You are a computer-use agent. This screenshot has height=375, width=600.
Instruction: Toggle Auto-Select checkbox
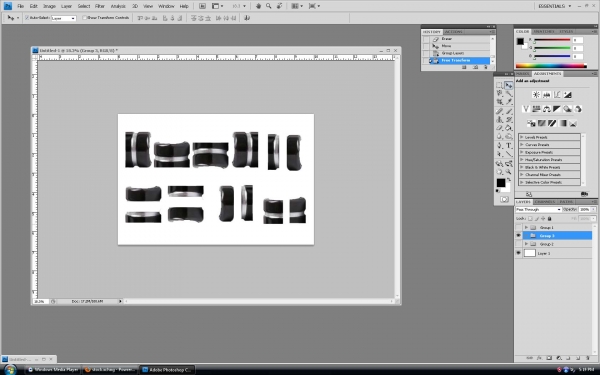coord(27,18)
